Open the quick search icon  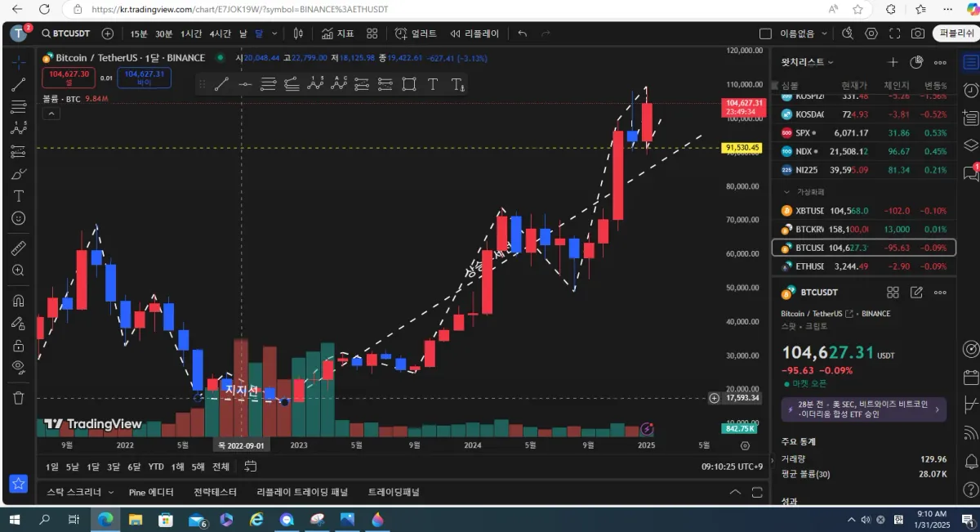point(847,34)
